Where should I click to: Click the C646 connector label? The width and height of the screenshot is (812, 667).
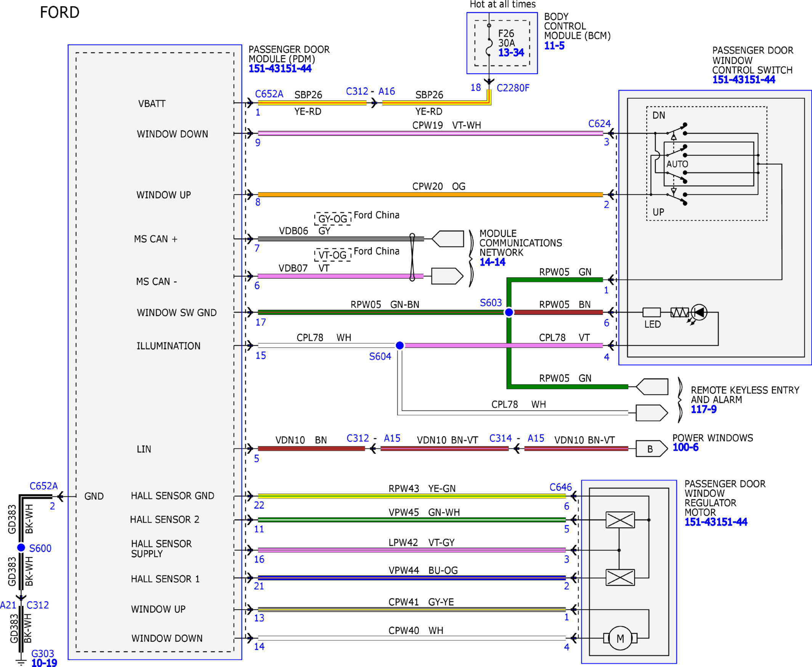[x=560, y=487]
